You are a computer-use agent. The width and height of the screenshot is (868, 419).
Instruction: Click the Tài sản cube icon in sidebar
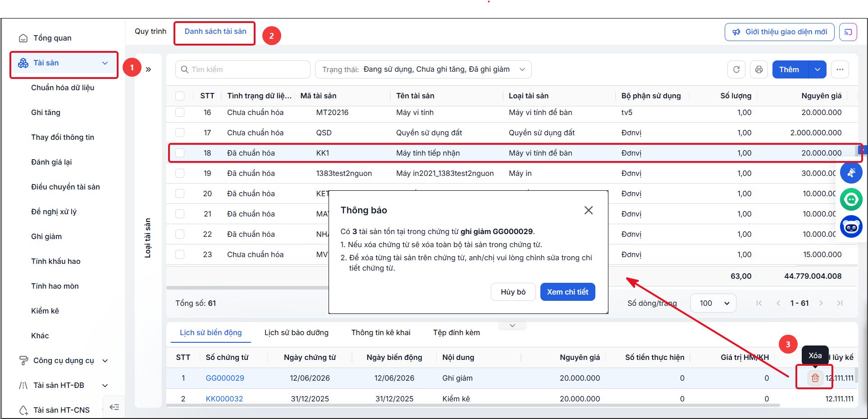click(23, 63)
